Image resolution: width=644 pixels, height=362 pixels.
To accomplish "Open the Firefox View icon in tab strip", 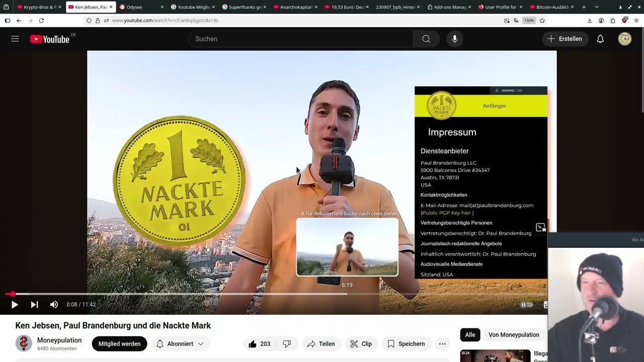I will click(x=6, y=7).
